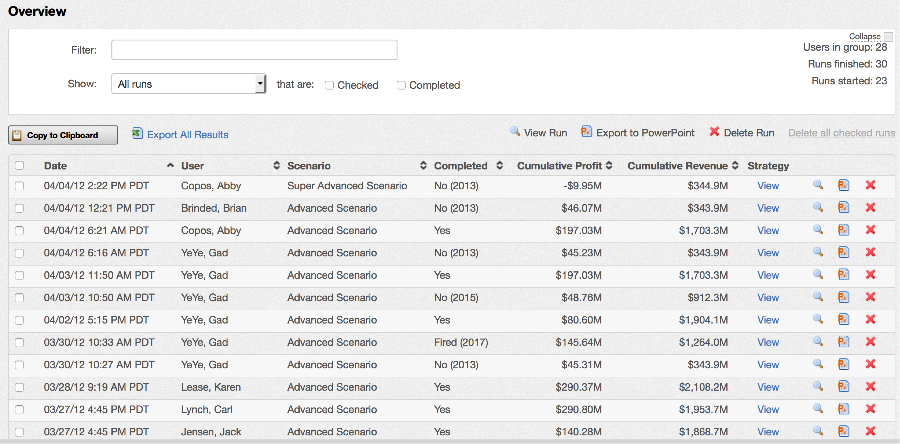This screenshot has height=444, width=900.
Task: Delete icon in Lynch, Carl row
Action: click(870, 408)
